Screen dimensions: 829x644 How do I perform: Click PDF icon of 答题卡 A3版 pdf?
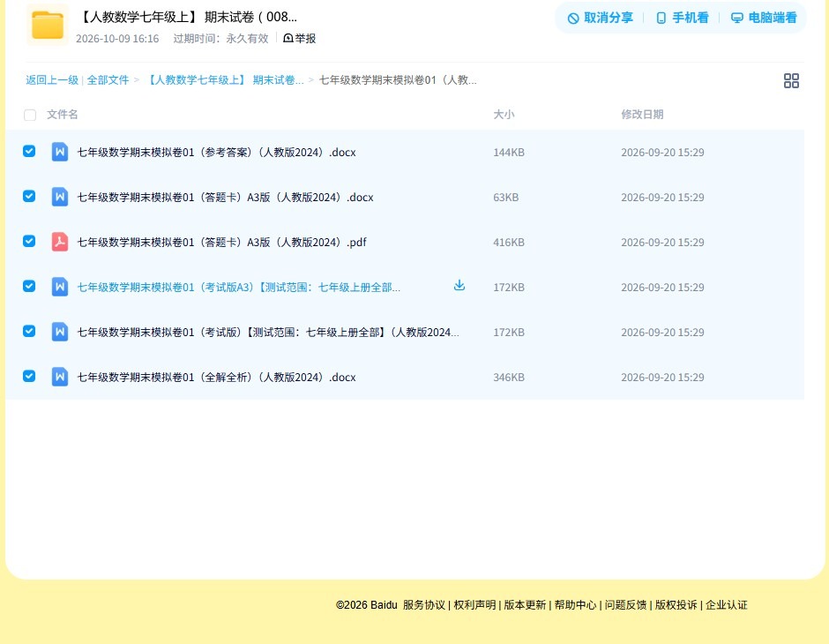[60, 242]
